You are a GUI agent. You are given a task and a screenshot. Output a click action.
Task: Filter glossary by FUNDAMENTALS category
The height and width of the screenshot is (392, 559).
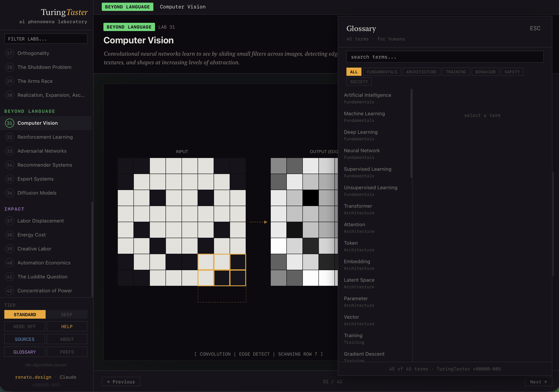click(382, 72)
